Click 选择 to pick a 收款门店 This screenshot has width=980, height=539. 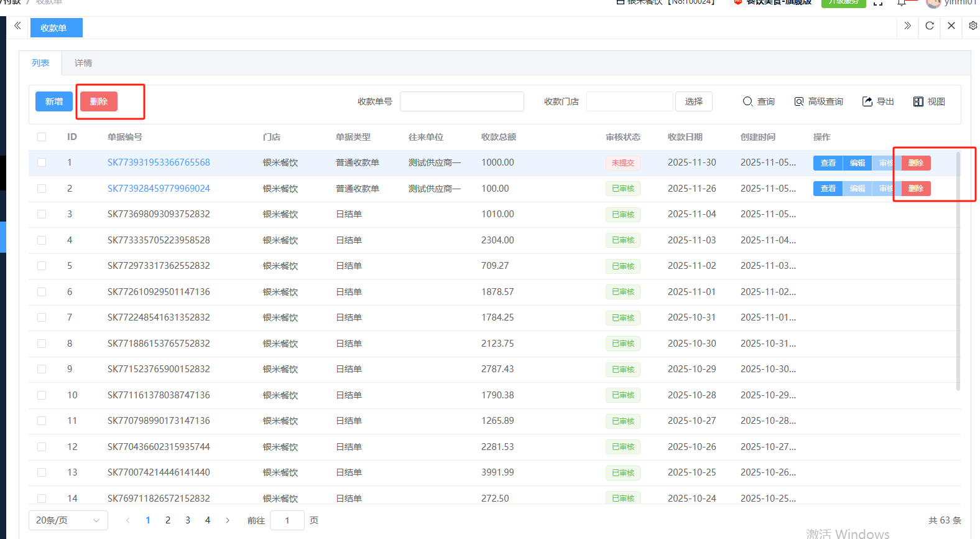693,101
